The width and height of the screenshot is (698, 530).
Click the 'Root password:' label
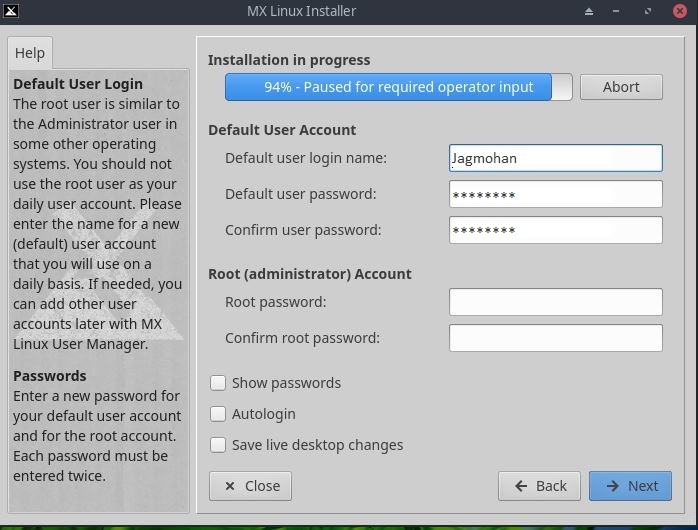(276, 302)
